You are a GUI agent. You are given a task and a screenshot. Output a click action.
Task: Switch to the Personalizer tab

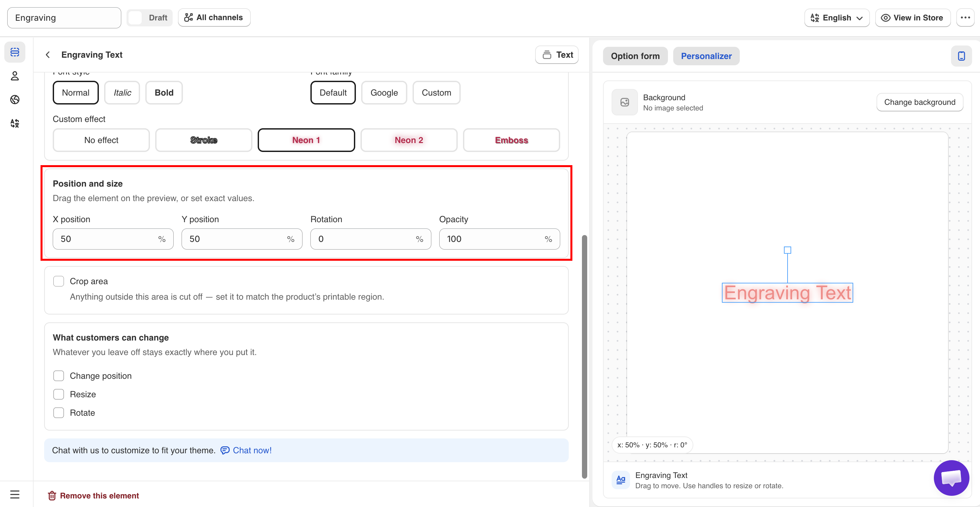click(x=706, y=56)
